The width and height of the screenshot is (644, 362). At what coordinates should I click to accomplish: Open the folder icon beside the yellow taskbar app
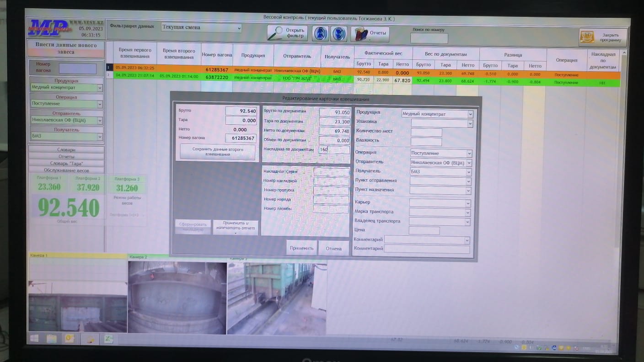(x=90, y=339)
